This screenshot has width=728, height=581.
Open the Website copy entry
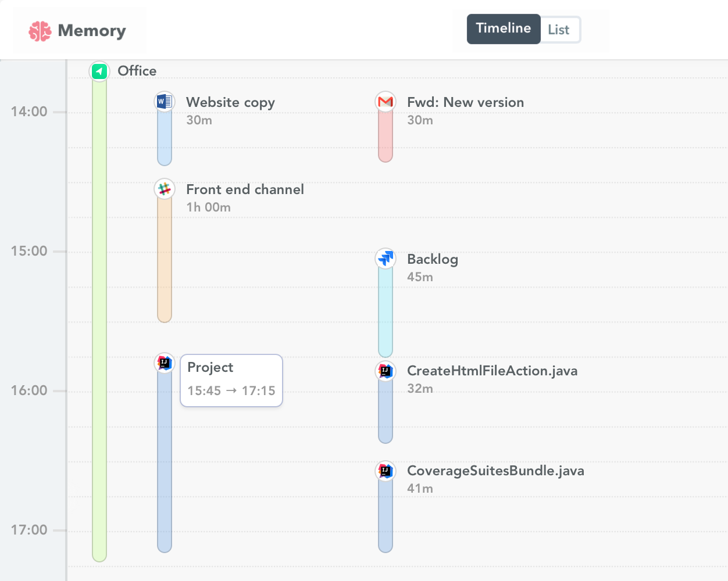click(230, 102)
